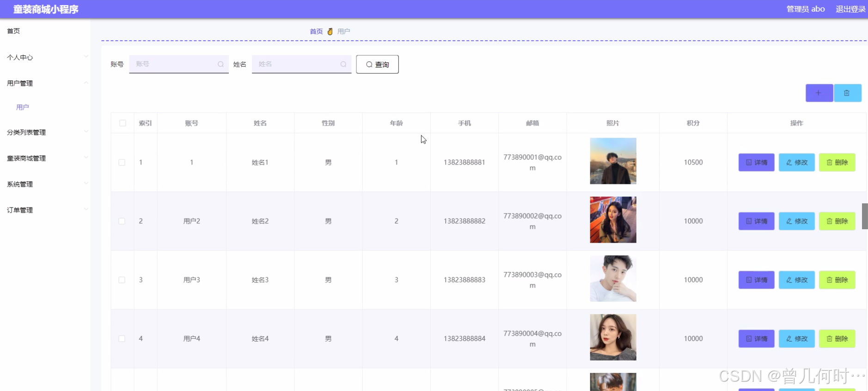Open photo thumbnail of 姓名3
This screenshot has height=391, width=868.
[x=613, y=278]
